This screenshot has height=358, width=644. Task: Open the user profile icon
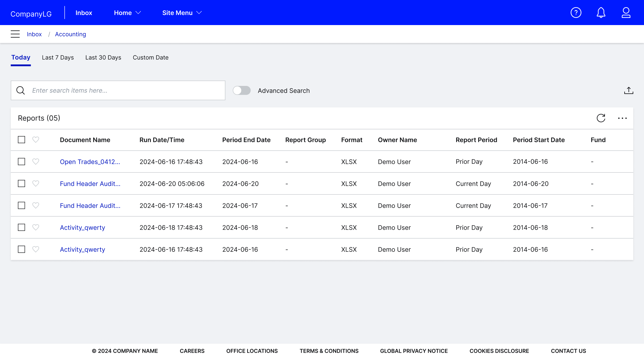tap(626, 13)
